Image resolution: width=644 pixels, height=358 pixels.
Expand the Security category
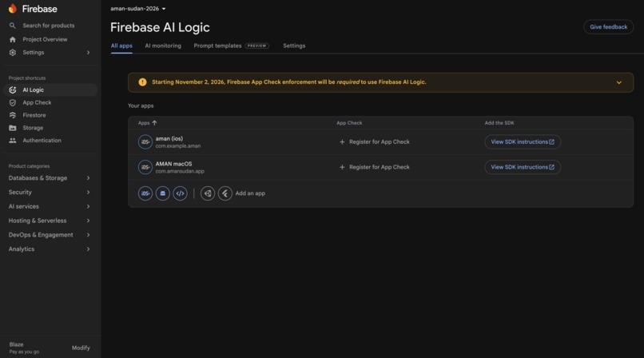(x=50, y=192)
